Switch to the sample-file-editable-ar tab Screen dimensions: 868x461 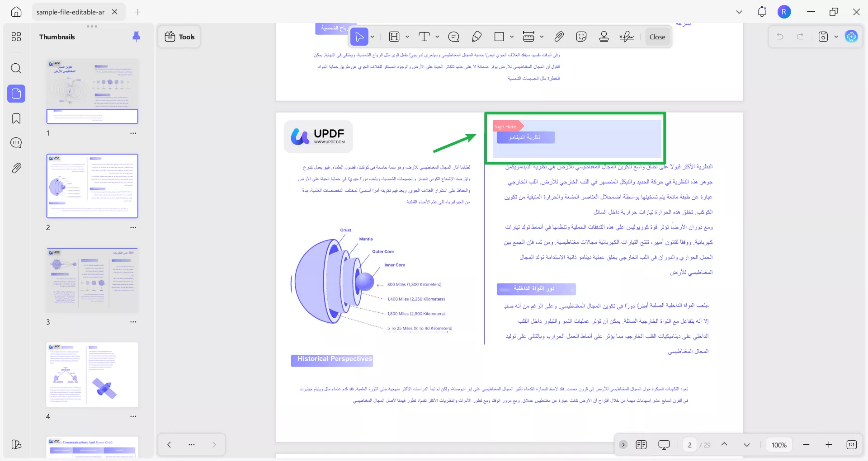[x=71, y=12]
